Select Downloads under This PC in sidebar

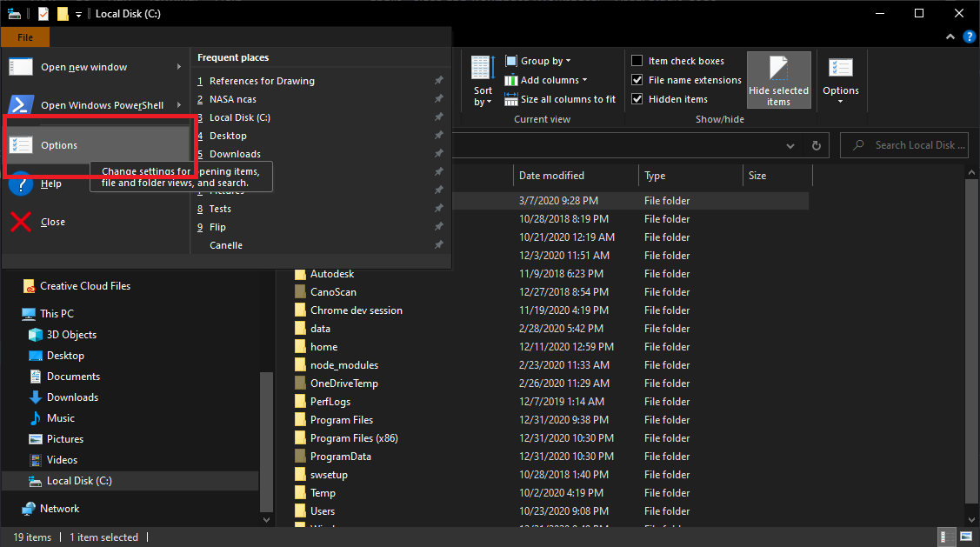[72, 397]
